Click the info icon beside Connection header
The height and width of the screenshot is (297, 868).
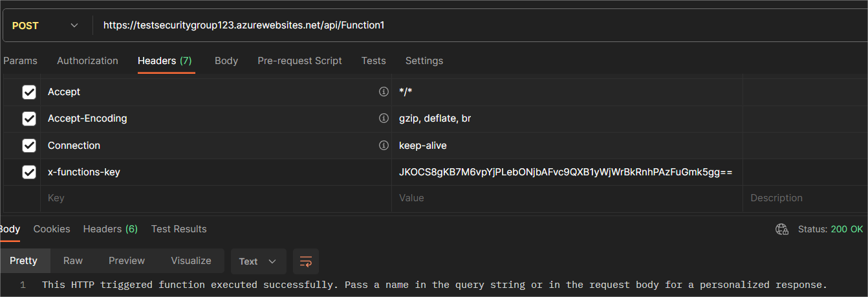(x=384, y=146)
